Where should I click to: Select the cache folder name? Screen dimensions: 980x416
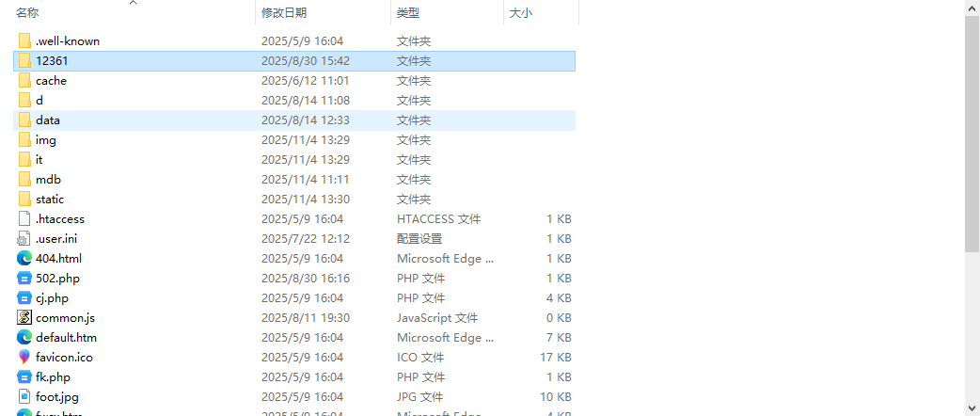tap(51, 80)
